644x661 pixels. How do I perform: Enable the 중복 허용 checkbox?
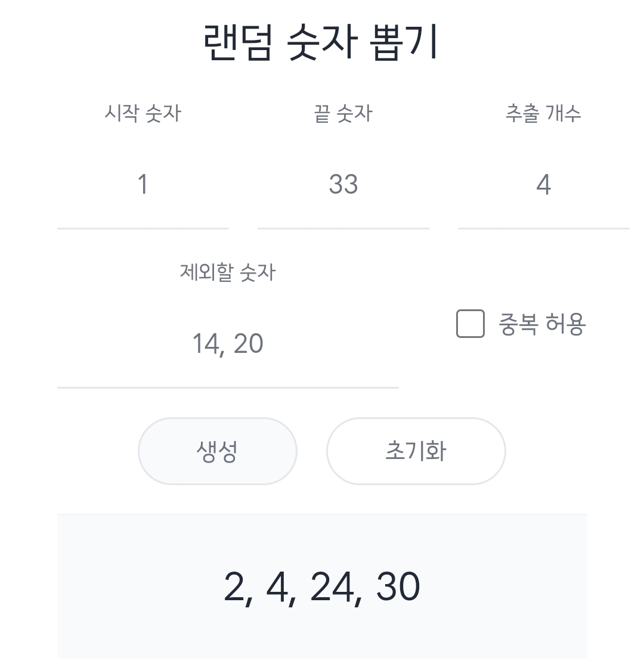[x=470, y=324]
